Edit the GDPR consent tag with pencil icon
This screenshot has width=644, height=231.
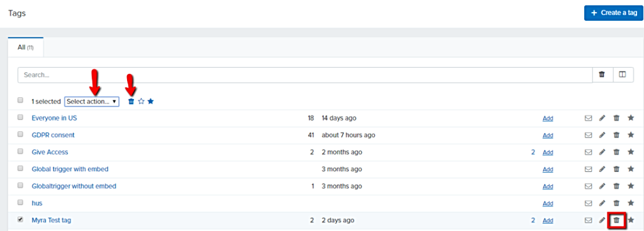click(602, 135)
